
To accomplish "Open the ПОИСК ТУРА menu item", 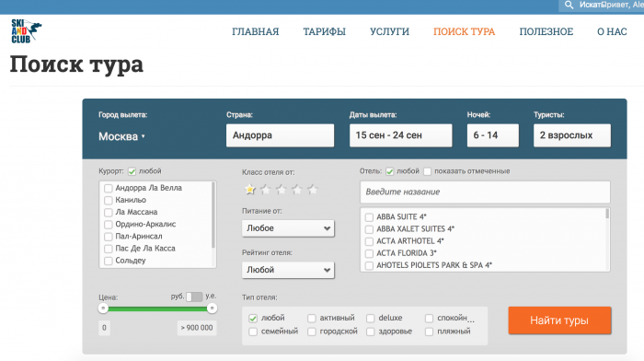I will coord(464,31).
